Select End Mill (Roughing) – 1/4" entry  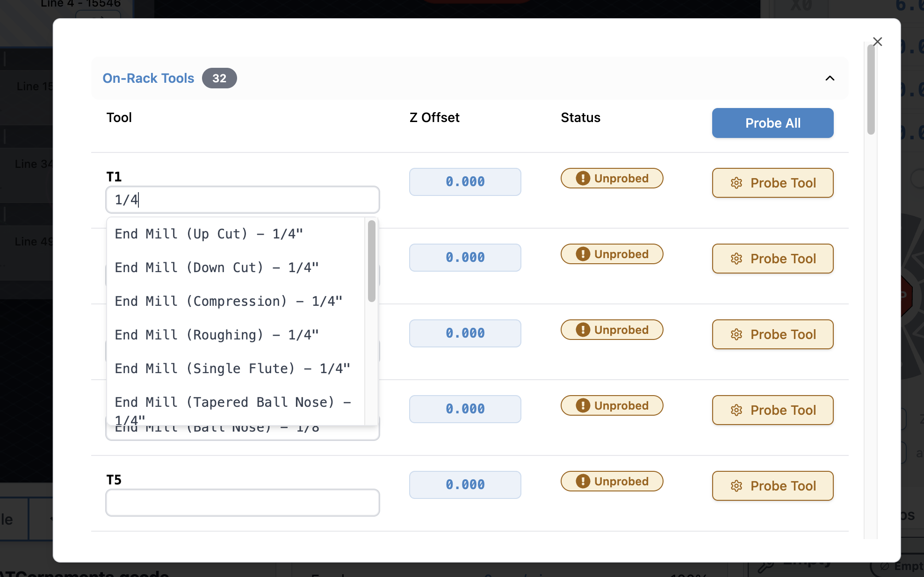[x=217, y=335]
